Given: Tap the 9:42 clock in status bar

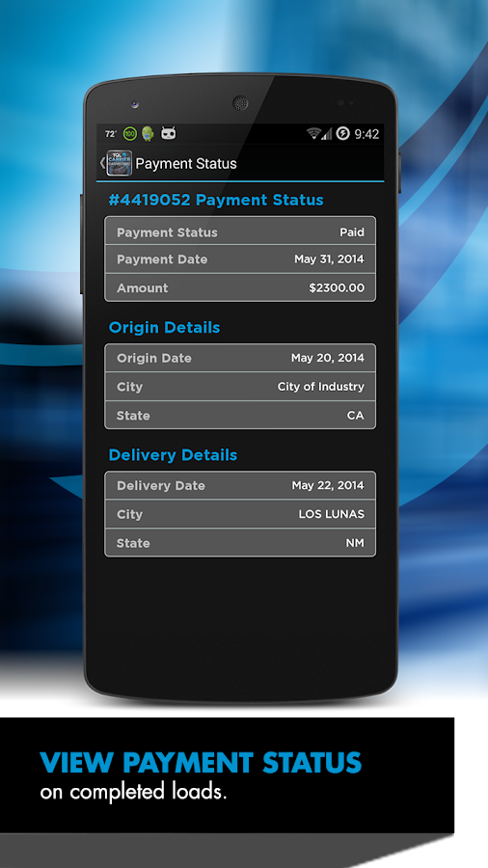Looking at the screenshot, I should pyautogui.click(x=366, y=134).
